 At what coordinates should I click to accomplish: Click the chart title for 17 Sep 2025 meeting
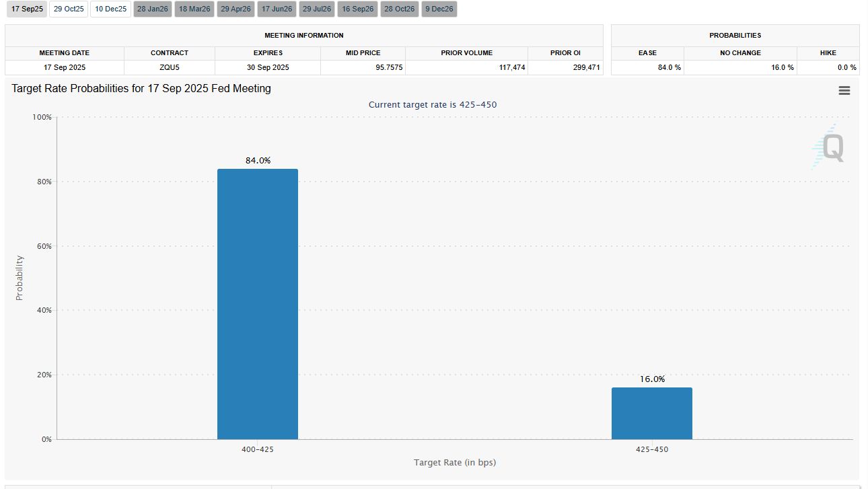point(141,88)
